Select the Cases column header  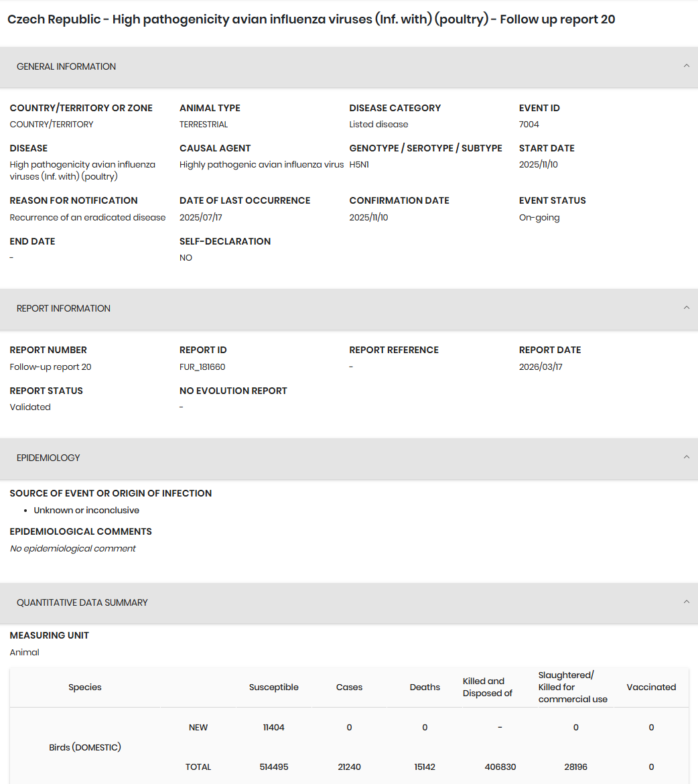(349, 688)
